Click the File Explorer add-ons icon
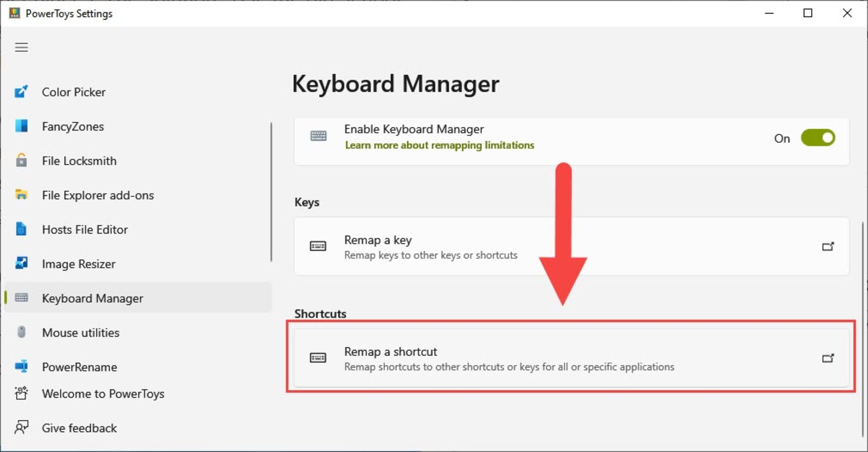 click(x=21, y=195)
